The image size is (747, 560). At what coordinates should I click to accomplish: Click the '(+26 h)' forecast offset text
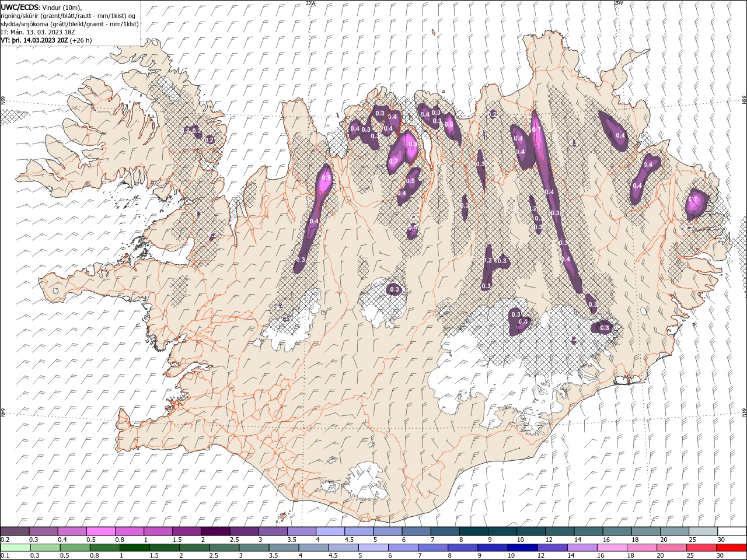[x=81, y=40]
